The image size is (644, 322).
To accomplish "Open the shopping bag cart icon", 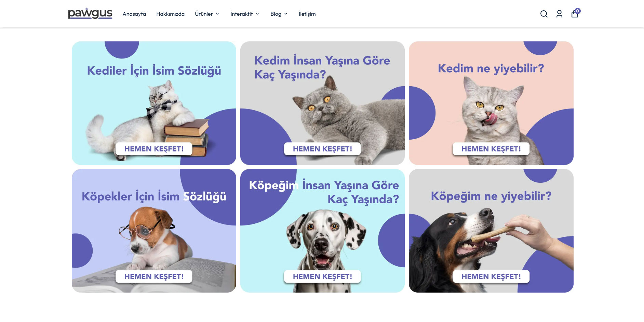I will pyautogui.click(x=575, y=13).
